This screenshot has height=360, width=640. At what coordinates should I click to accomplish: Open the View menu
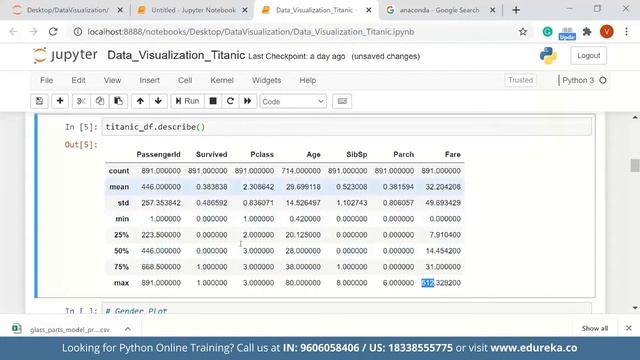112,80
